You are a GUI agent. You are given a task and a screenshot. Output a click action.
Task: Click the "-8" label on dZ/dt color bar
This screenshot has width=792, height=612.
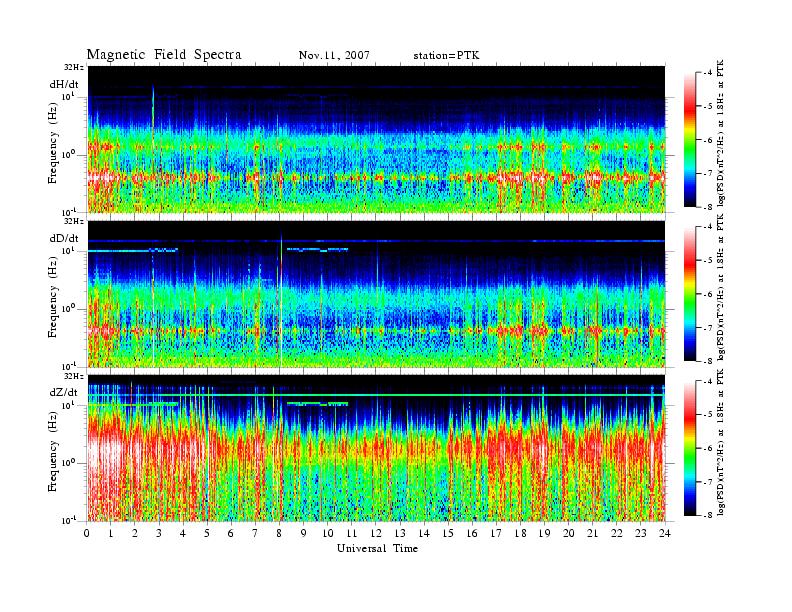[x=708, y=515]
